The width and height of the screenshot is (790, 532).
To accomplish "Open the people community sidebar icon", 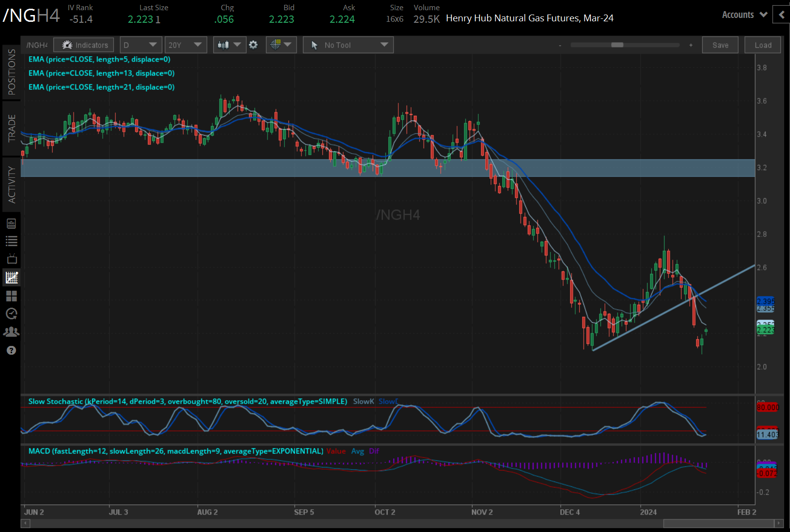I will 12,332.
